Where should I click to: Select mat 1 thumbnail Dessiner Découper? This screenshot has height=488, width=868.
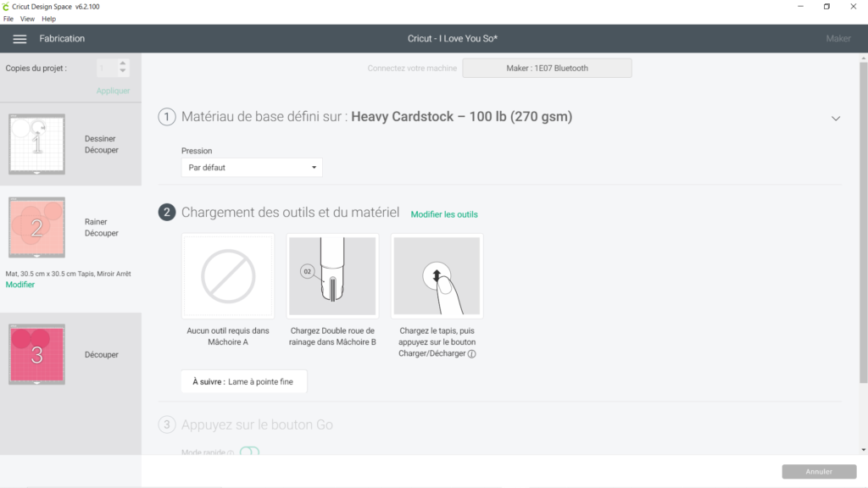click(36, 144)
